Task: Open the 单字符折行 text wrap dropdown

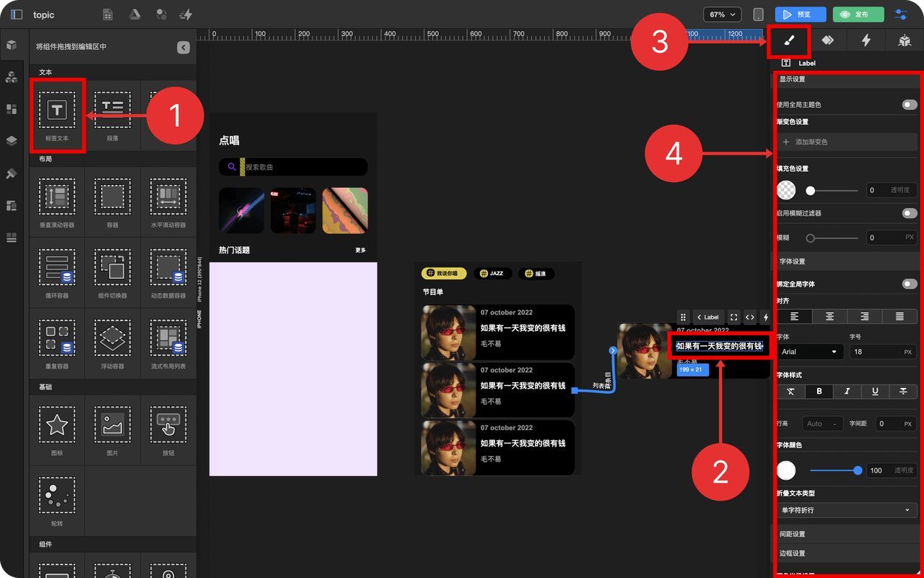Action: click(847, 510)
